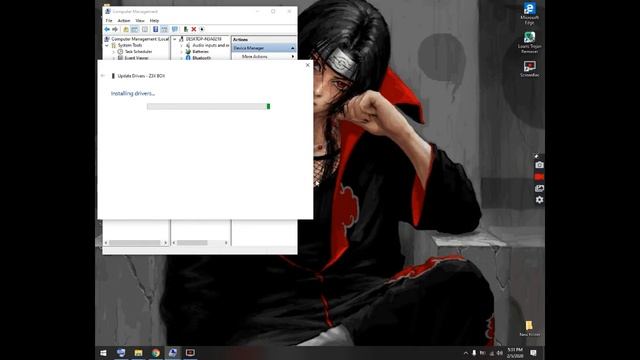This screenshot has width=640, height=360.
Task: Click the Show/Hide Console Tree toolbar icon
Action: point(135,29)
